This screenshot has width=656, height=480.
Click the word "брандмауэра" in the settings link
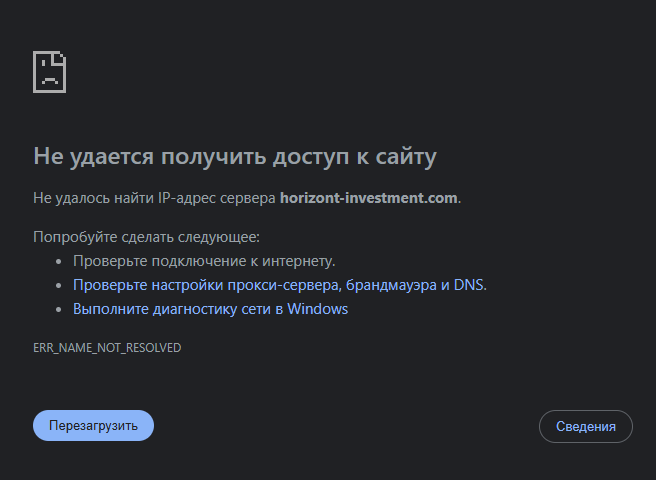pos(388,285)
